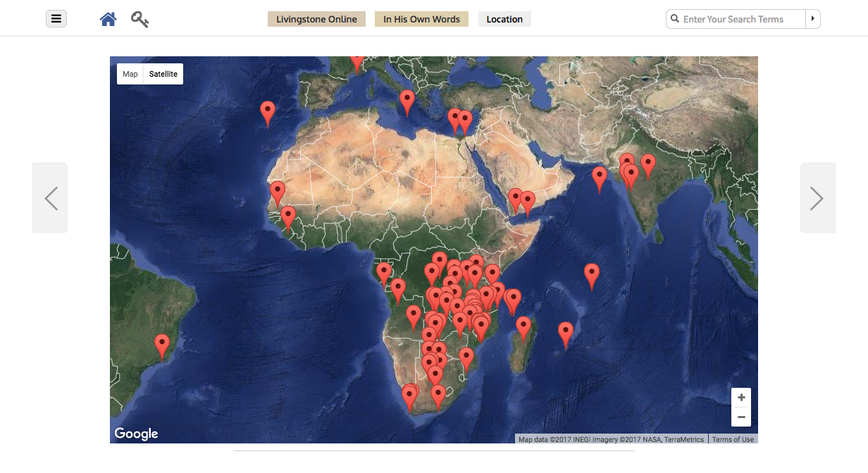Select the upper West Africa coast pin
Viewport: 868px width, 473px height.
tap(278, 194)
